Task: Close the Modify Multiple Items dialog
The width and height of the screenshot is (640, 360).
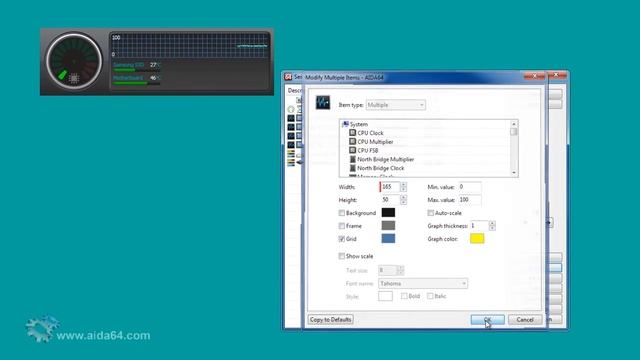Action: click(x=534, y=76)
